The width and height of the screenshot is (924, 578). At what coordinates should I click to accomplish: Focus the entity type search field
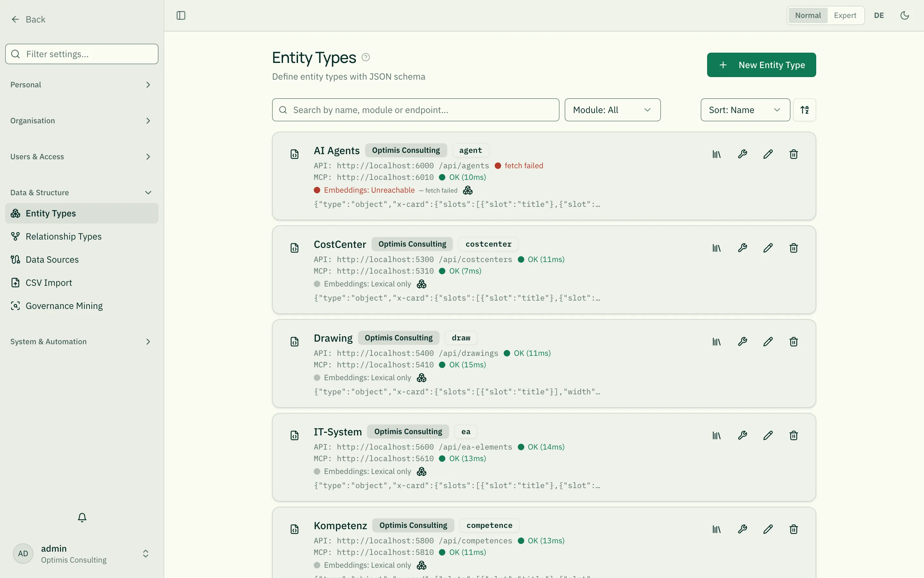click(415, 110)
